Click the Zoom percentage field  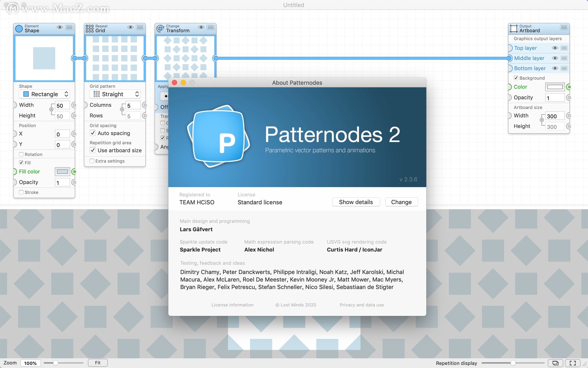point(30,363)
